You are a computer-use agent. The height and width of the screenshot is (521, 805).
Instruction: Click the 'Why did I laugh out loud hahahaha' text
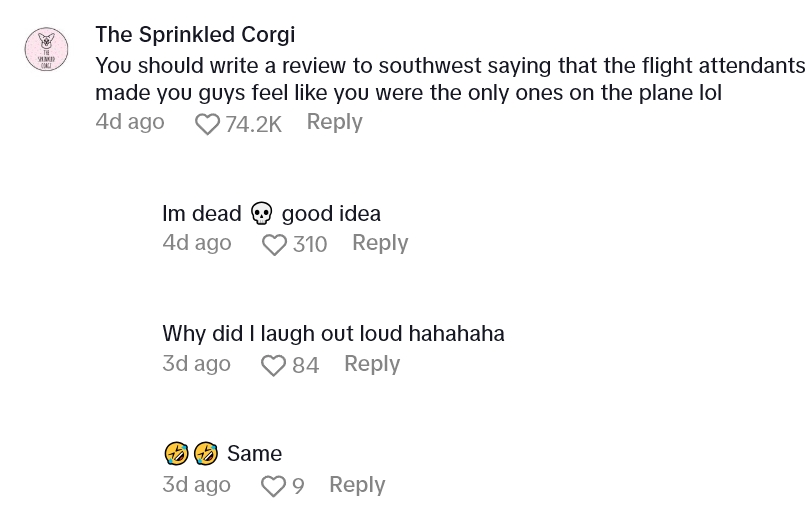pyautogui.click(x=333, y=334)
